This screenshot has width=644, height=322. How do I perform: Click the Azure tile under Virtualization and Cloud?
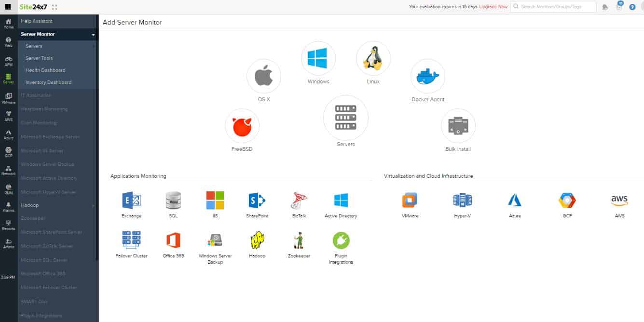pos(515,200)
